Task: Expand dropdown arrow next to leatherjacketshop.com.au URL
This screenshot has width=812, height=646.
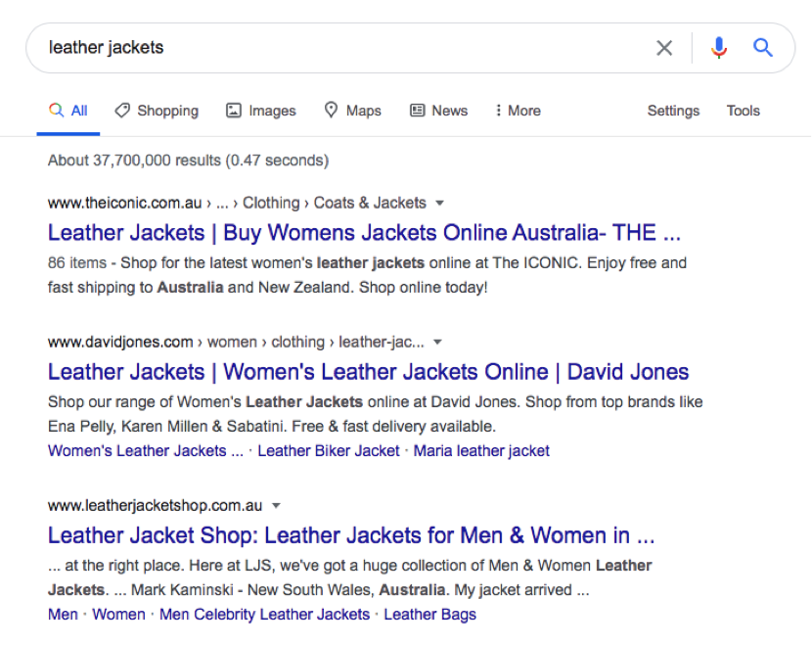Action: [276, 506]
